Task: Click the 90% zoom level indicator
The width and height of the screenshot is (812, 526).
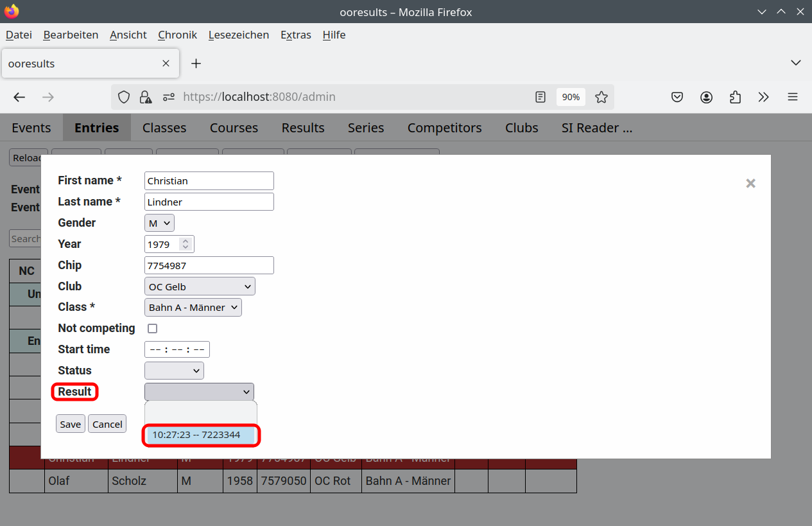Action: 571,97
